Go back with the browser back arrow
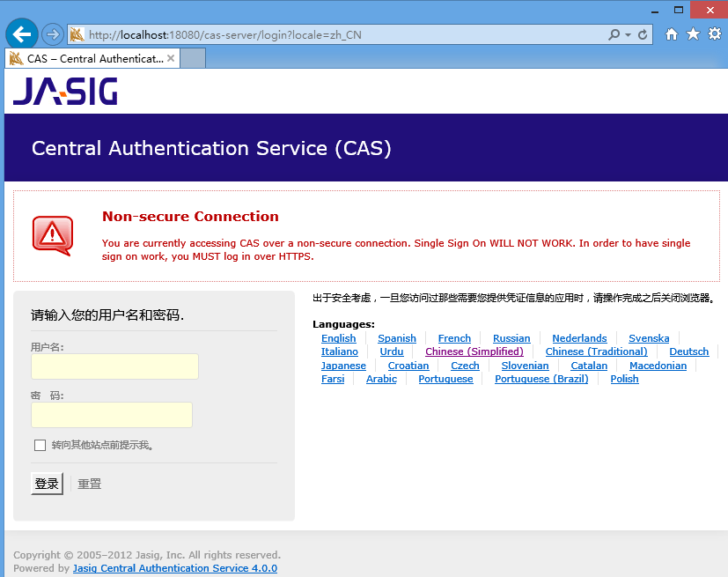 (22, 33)
